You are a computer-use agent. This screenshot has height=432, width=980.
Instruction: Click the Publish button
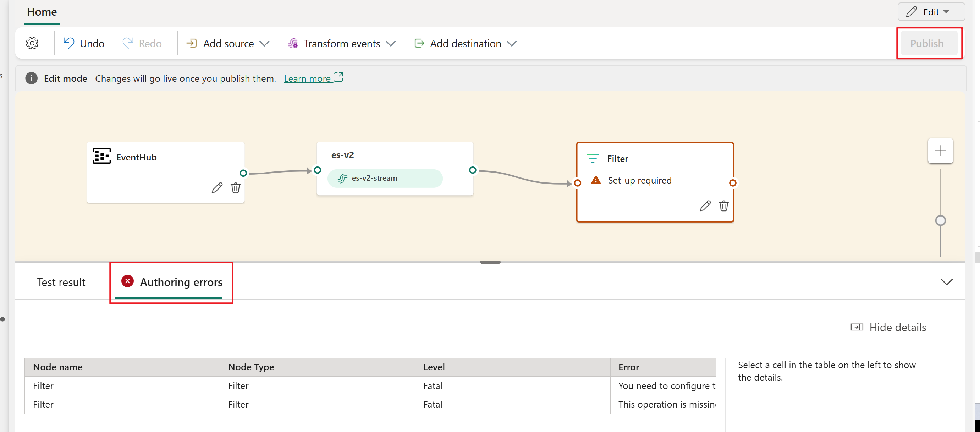coord(927,43)
